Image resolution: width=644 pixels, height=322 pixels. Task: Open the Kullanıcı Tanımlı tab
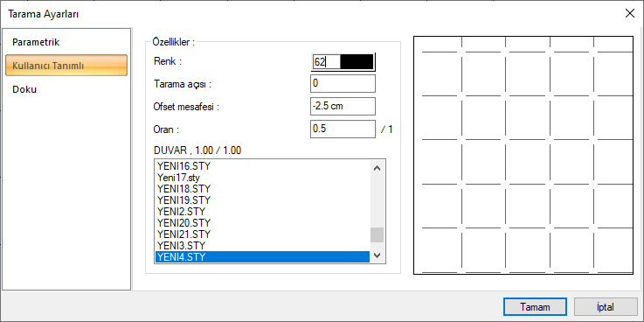coord(66,66)
